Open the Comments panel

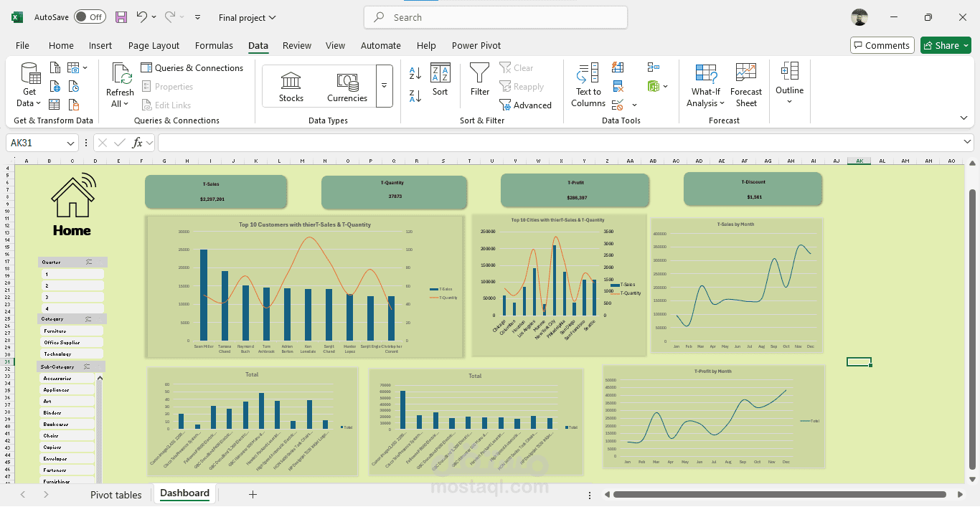click(x=882, y=44)
